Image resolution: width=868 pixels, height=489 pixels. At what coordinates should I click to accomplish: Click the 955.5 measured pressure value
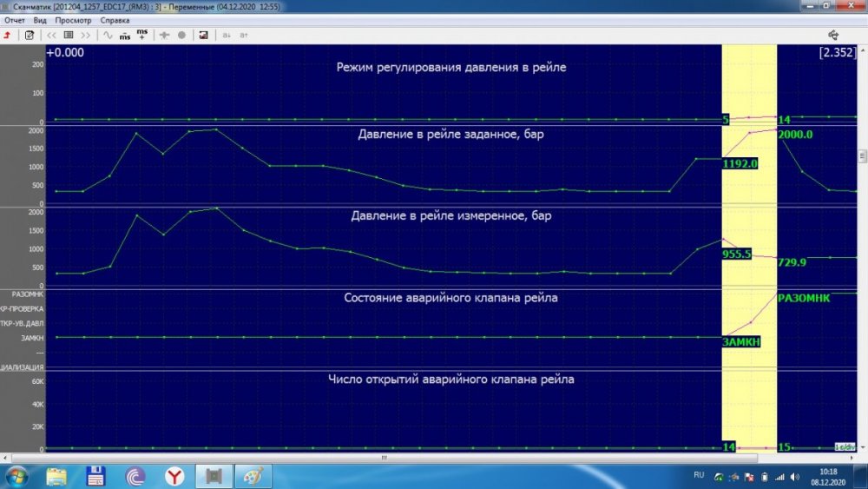[737, 254]
